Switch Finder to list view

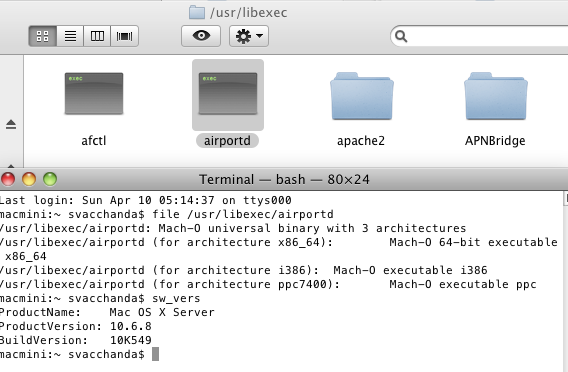pyautogui.click(x=70, y=36)
